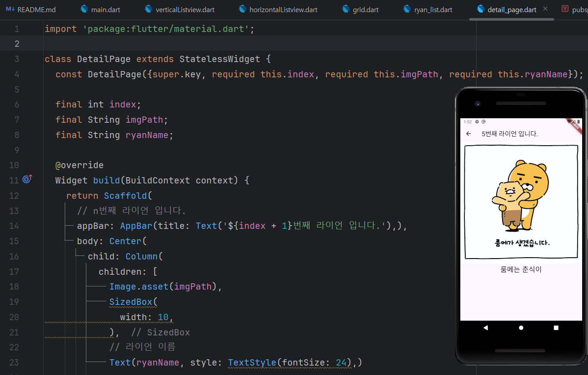Tap the Android recents square button
Viewport: 588px width, 375px height.
tap(556, 328)
